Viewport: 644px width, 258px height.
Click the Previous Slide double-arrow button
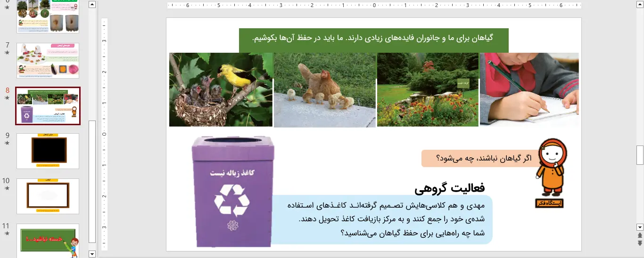[x=640, y=235]
